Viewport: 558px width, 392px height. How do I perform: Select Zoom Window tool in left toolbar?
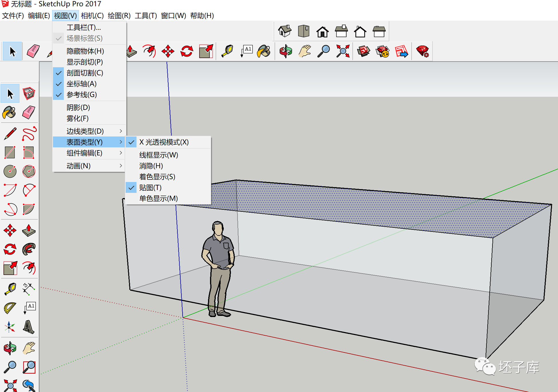29,367
